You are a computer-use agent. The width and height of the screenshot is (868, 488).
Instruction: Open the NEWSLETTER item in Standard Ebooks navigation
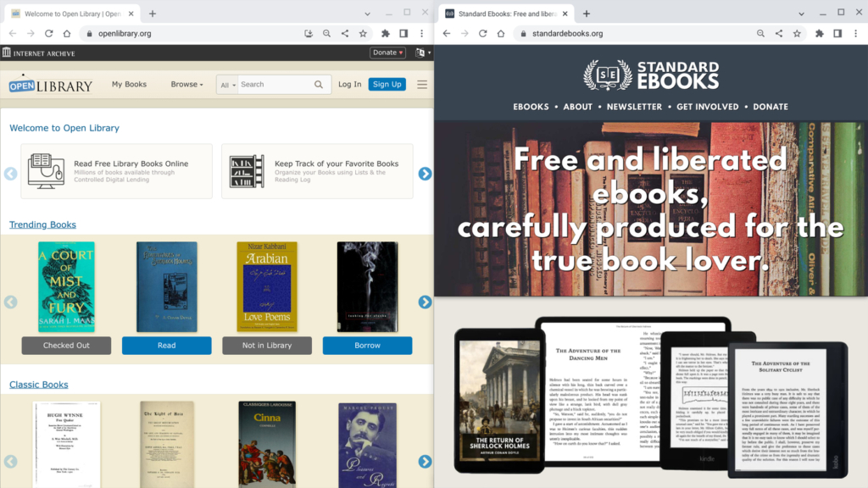click(634, 107)
